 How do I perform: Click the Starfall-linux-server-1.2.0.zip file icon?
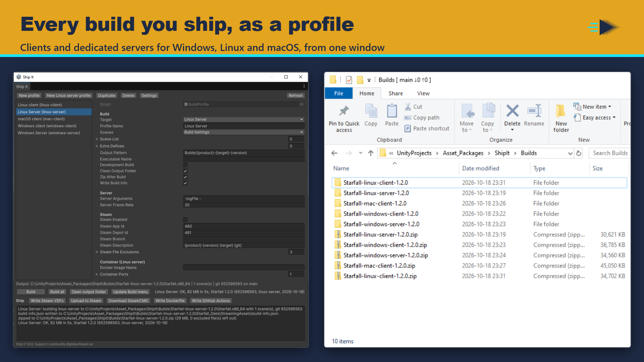click(x=338, y=235)
